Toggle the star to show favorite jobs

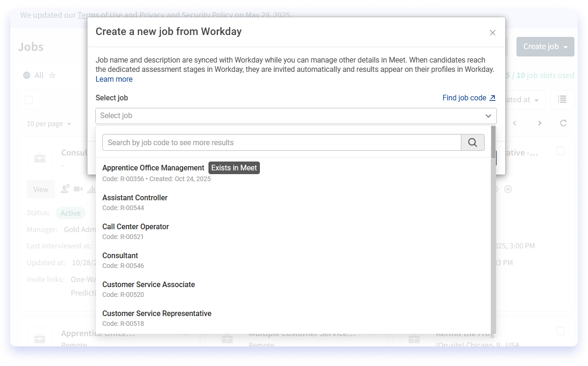coord(51,75)
